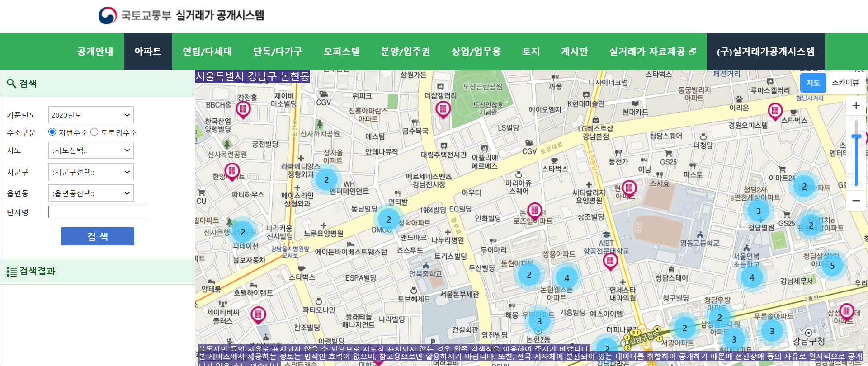Select 지번주소 radio option
Screen dimensions: 868x366
click(52, 132)
